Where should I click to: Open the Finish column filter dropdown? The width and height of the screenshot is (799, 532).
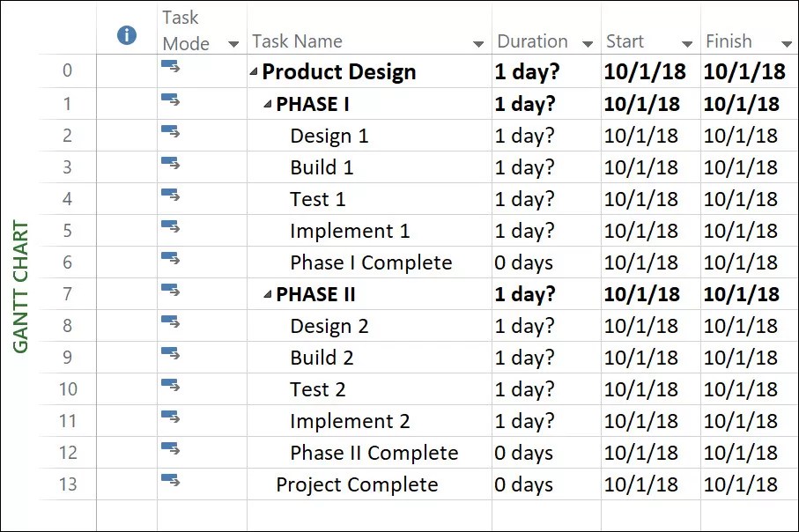[787, 44]
